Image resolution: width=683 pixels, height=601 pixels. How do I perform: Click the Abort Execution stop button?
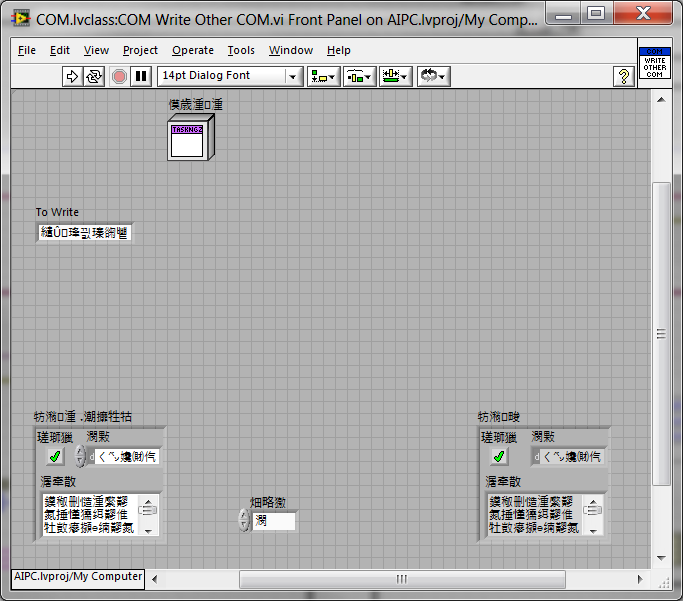click(119, 77)
